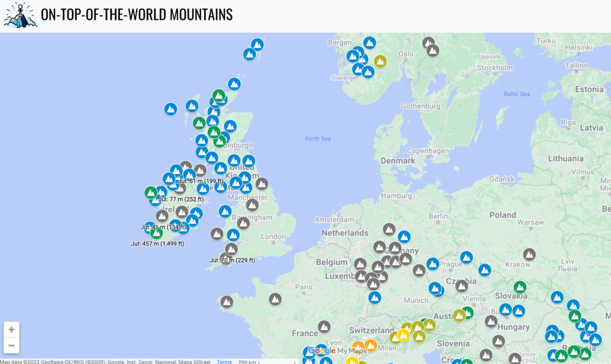This screenshot has width=611, height=364.
Task: Click the yellow mountain marker near Milan
Action: coord(403,335)
